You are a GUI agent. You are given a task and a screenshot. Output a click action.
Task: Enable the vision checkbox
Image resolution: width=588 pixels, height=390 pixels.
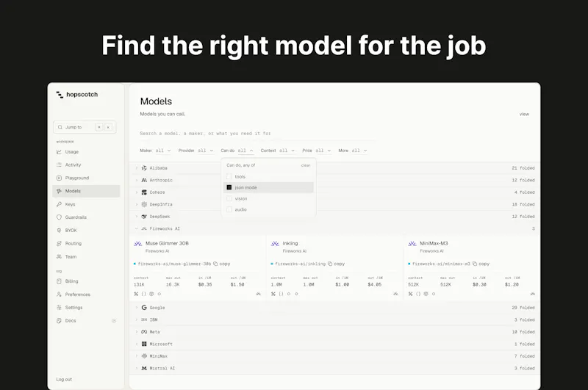229,198
